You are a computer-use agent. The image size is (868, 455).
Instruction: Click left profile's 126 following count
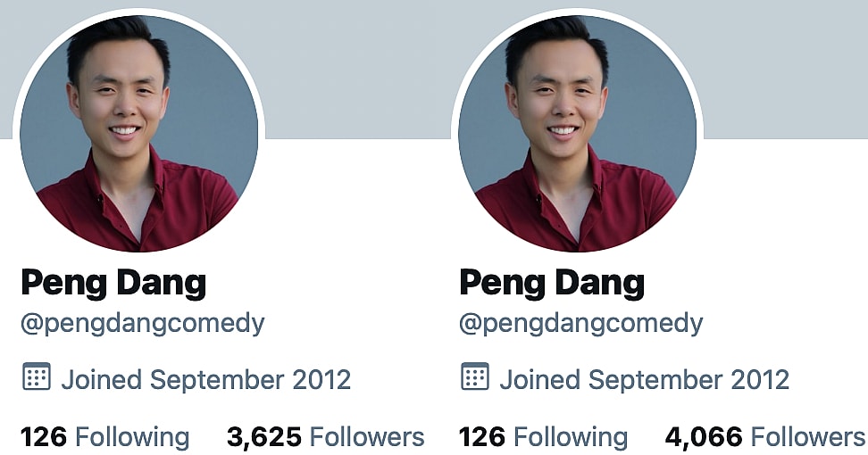[44, 437]
